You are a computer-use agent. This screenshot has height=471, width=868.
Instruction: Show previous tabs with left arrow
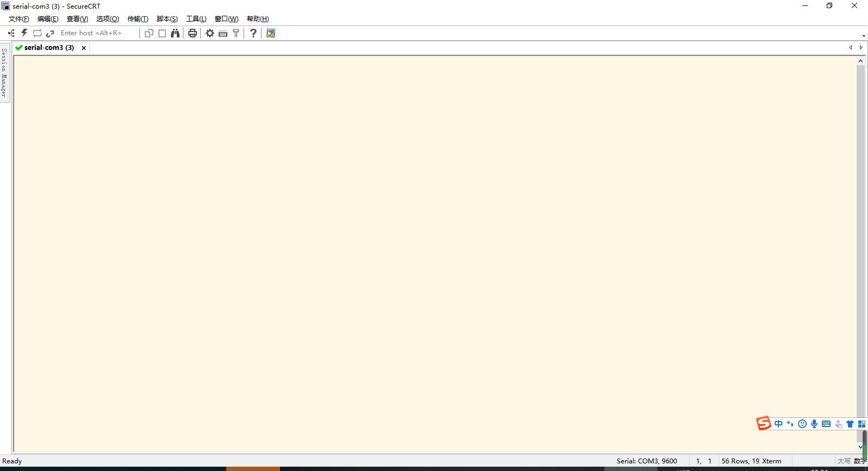[x=851, y=48]
